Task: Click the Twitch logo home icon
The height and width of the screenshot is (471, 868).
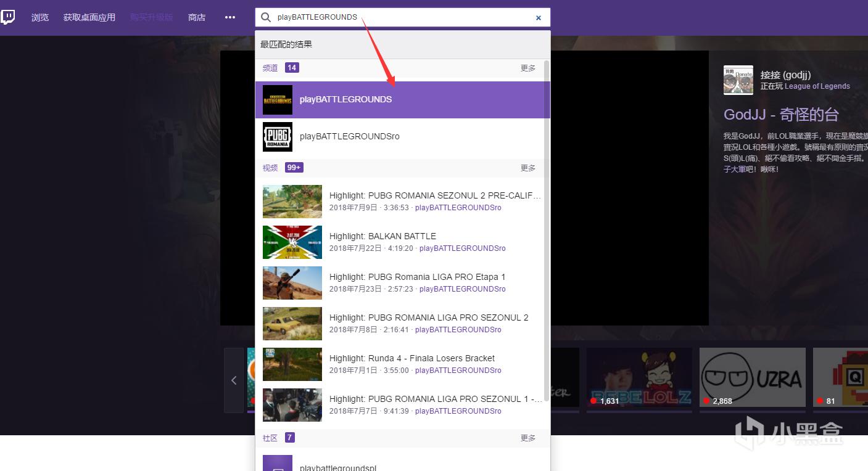Action: pyautogui.click(x=8, y=17)
